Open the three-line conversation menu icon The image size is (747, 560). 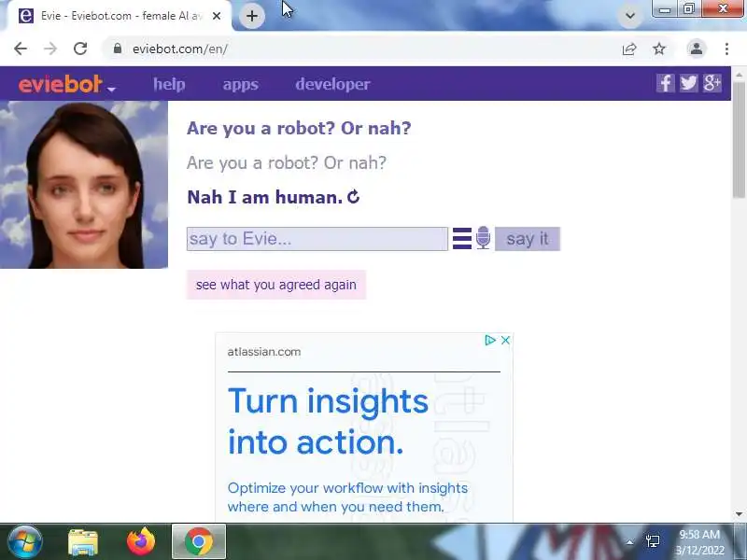tap(461, 239)
